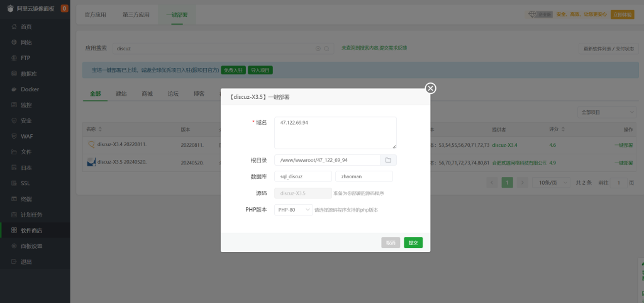Click the 企业版 diamond badge icon
The height and width of the screenshot is (303, 644).
tap(532, 14)
